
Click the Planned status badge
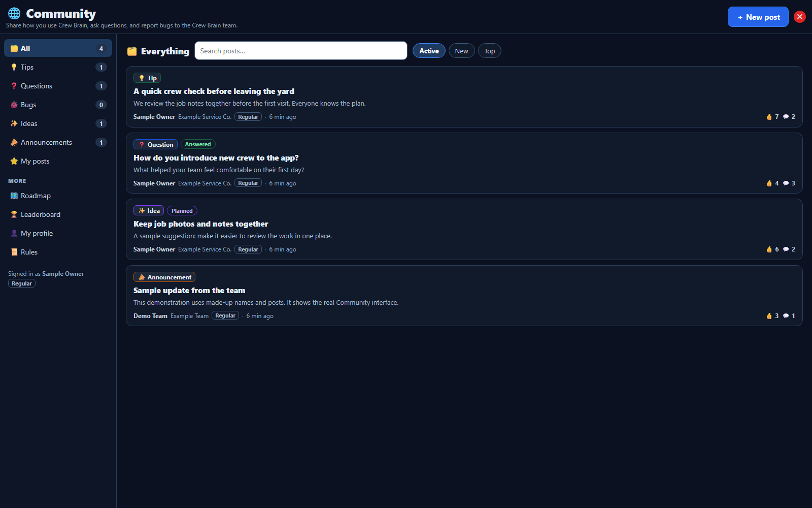[182, 211]
